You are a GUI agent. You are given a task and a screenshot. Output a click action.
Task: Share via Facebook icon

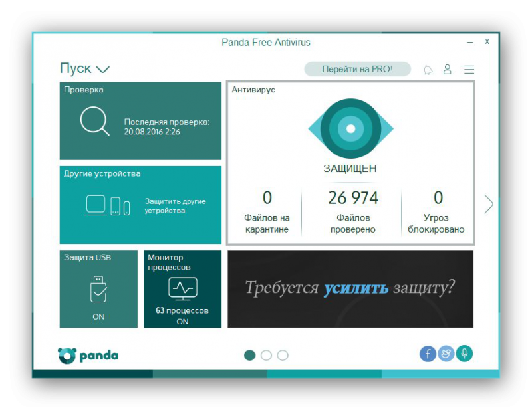[x=428, y=354]
